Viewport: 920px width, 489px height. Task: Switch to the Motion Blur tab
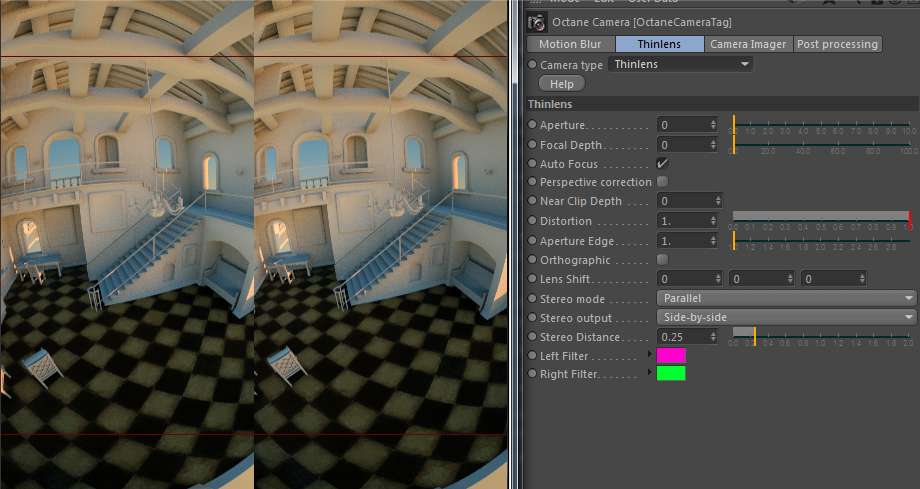coord(570,44)
